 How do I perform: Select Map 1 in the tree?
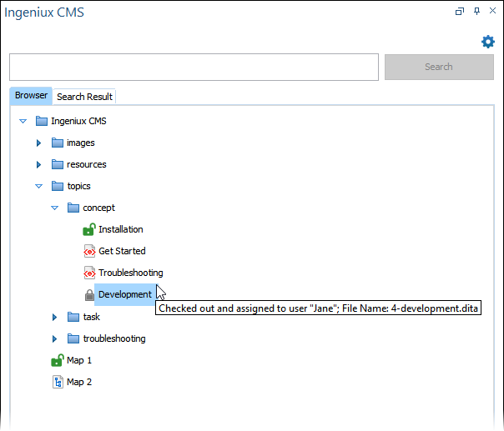coord(79,360)
